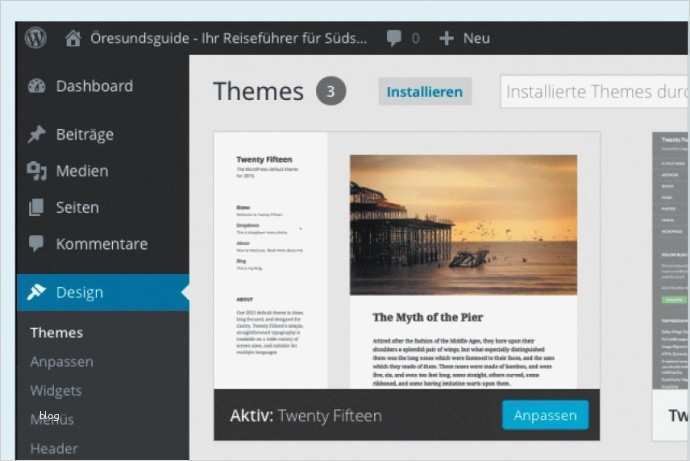Image resolution: width=690 pixels, height=461 pixels.
Task: Open the Kommentare menu item
Action: click(103, 244)
